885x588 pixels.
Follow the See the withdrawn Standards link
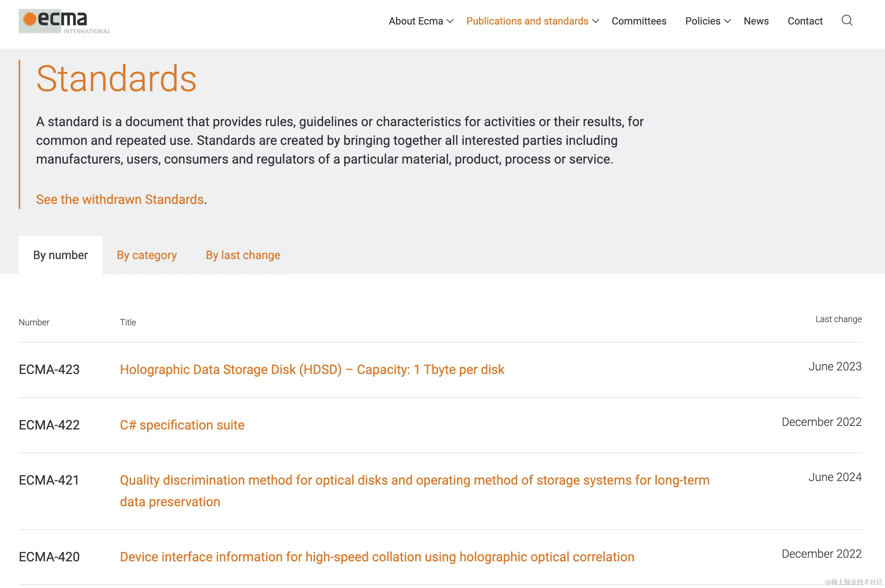pyautogui.click(x=120, y=200)
